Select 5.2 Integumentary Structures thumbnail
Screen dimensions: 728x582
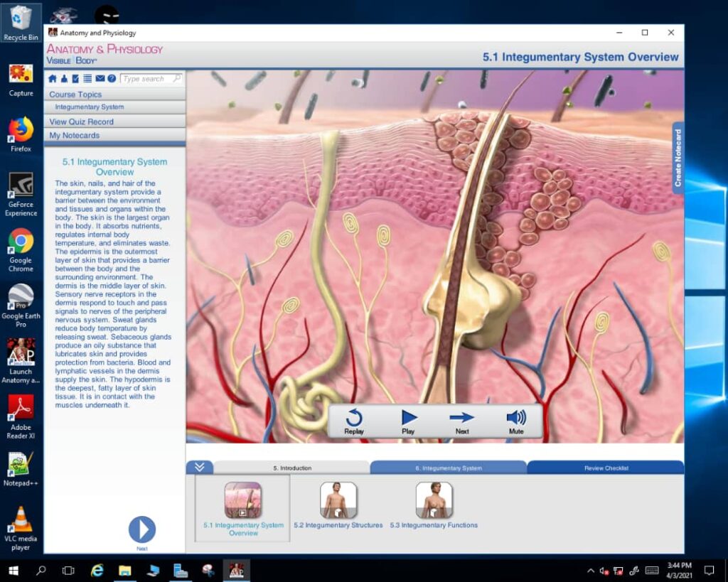[338, 500]
